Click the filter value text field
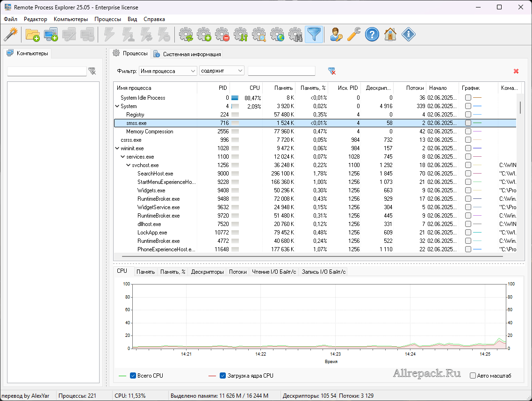The height and width of the screenshot is (401, 532). point(281,71)
